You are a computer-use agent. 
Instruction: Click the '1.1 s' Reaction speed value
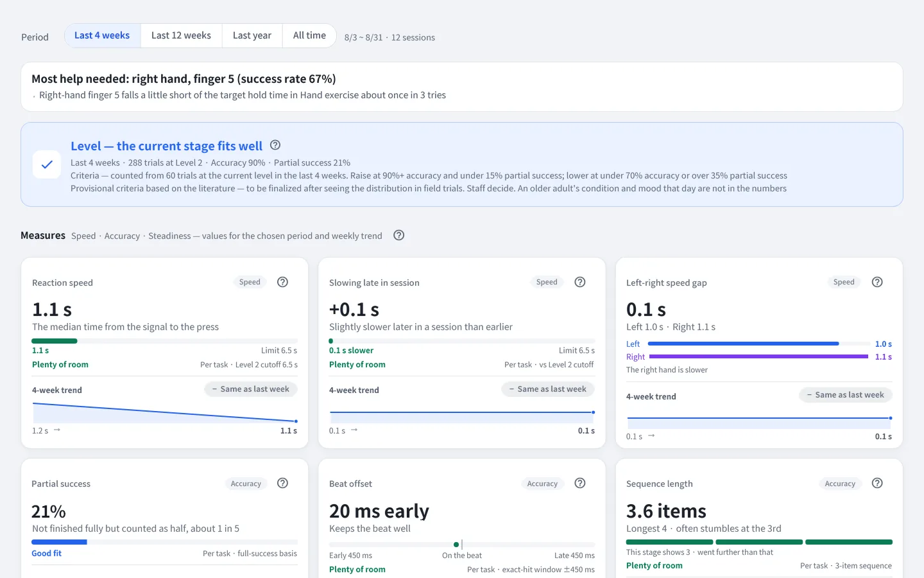(52, 310)
